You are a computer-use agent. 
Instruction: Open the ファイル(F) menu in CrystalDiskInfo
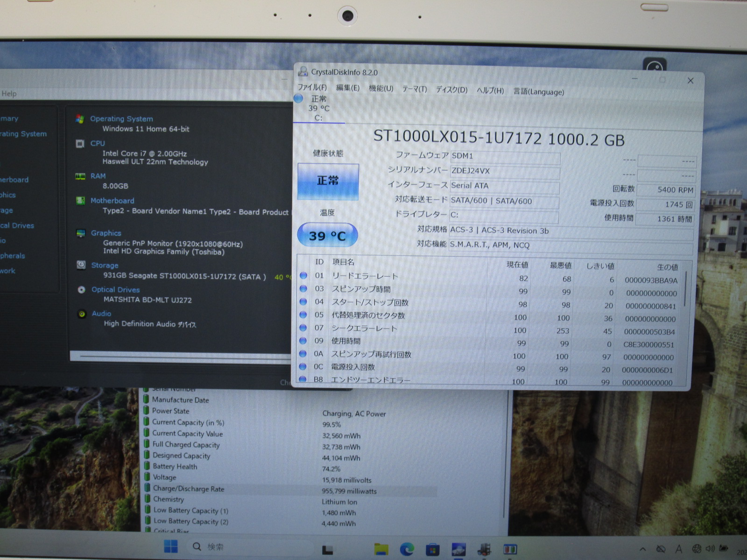(x=312, y=88)
